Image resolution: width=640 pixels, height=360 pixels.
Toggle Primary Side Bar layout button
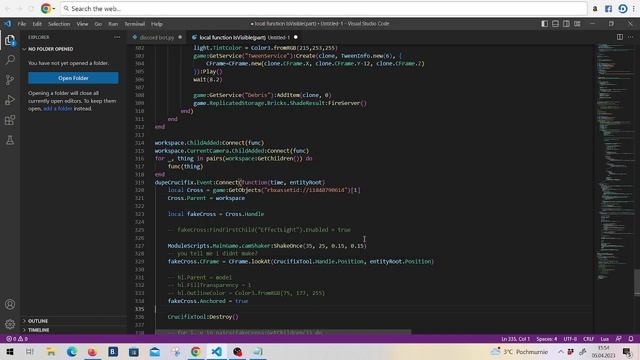[x=544, y=24]
